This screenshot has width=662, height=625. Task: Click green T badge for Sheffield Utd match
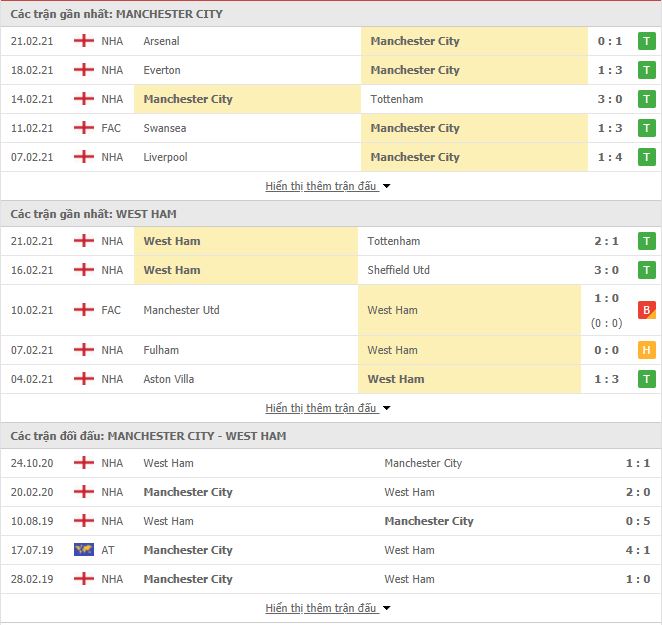coord(646,270)
